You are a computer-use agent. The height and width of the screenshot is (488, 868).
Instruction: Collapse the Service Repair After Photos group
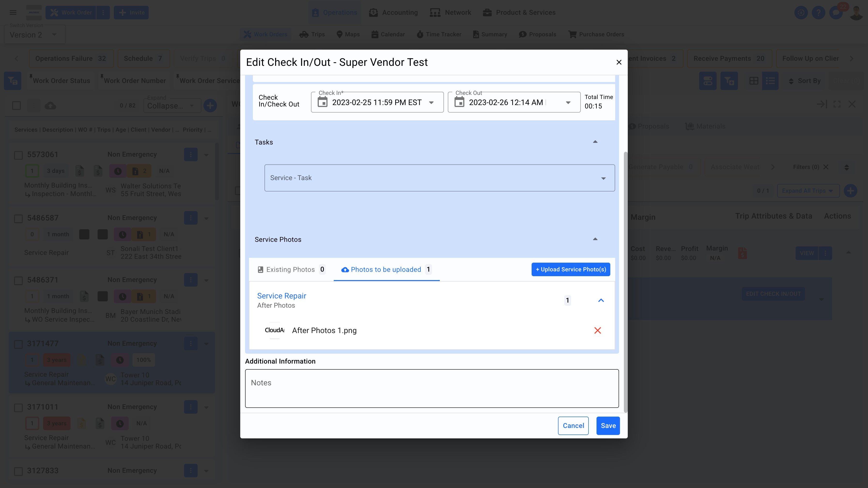[601, 300]
